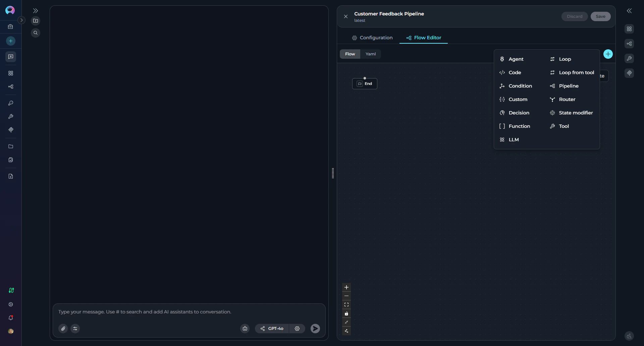
Task: Open the pipelines icon in the right sidebar
Action: click(629, 43)
